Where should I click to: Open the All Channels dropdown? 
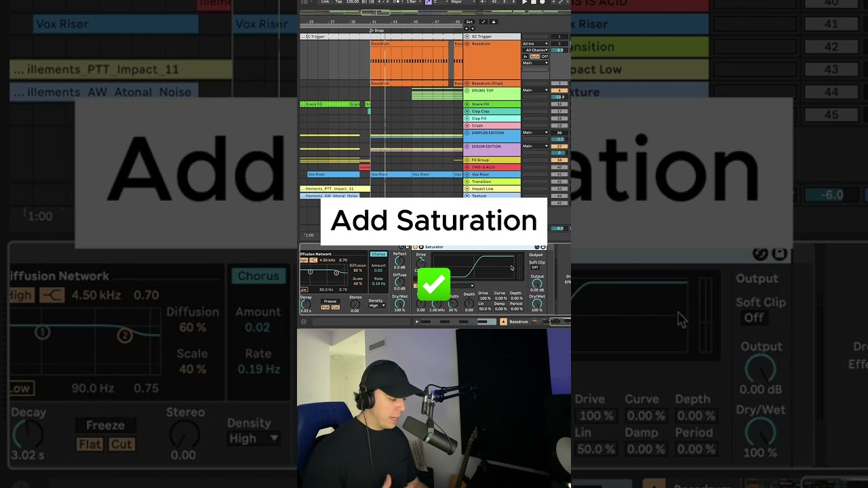point(535,50)
